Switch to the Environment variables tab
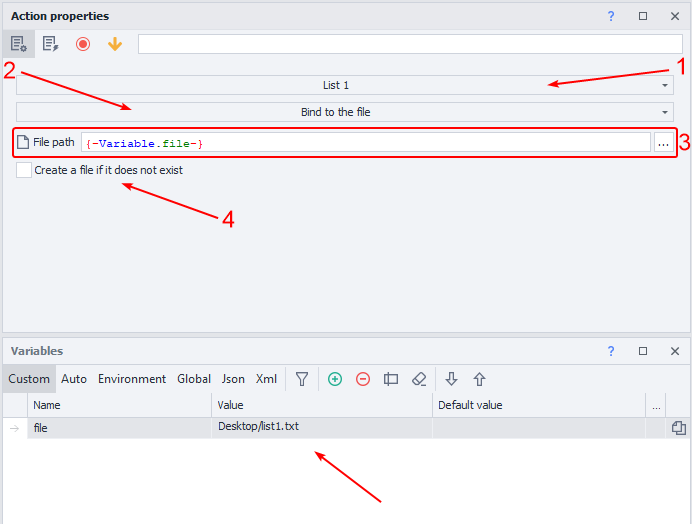This screenshot has width=692, height=524. click(x=132, y=379)
